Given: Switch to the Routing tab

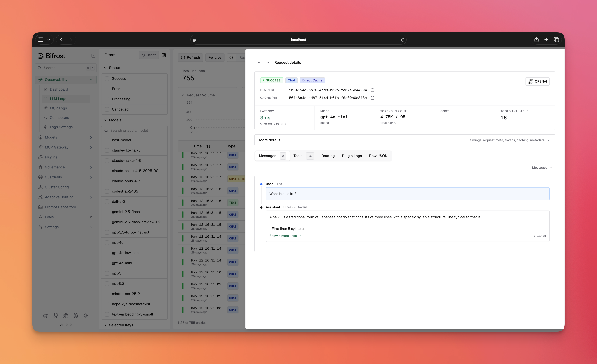Looking at the screenshot, I should (x=328, y=156).
